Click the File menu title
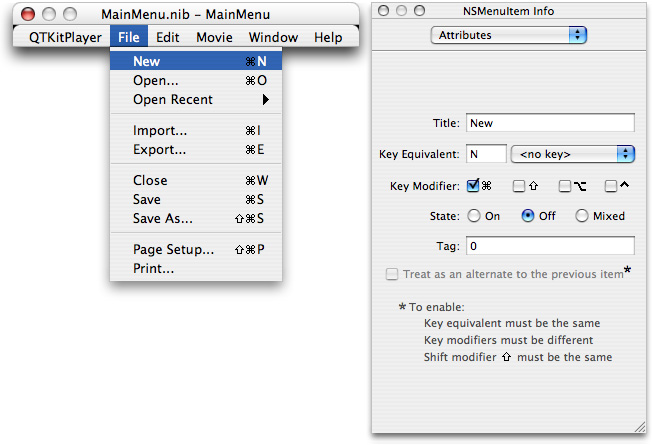 128,37
